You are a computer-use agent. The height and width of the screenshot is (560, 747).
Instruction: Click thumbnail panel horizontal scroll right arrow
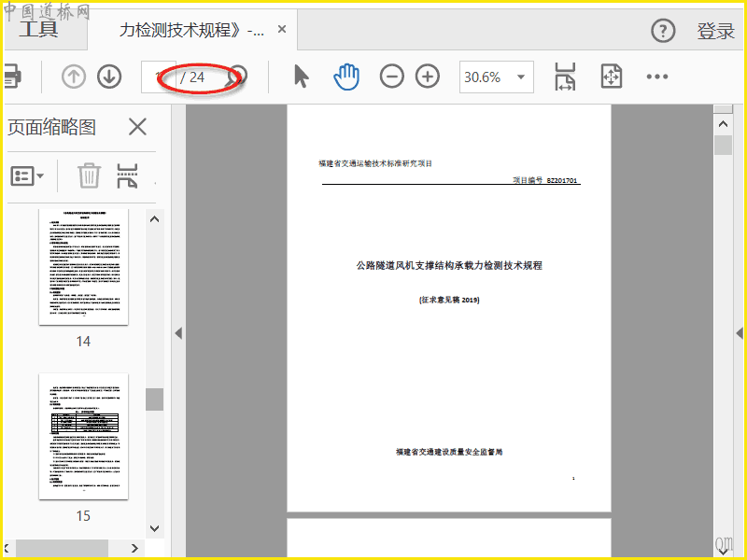134,548
